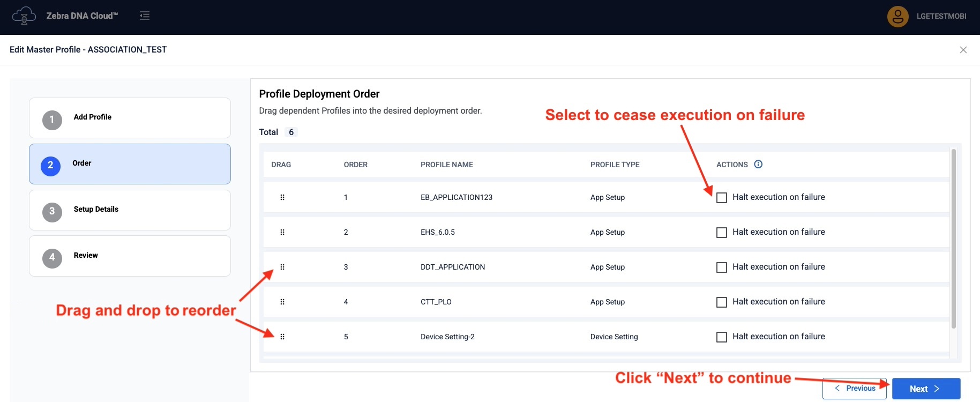980x402 pixels.
Task: Click drag handle for CTT_PLO row
Action: (x=282, y=302)
